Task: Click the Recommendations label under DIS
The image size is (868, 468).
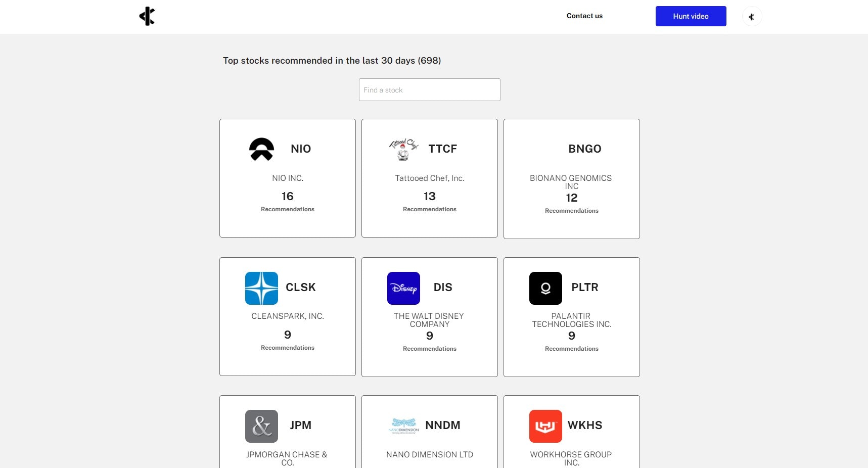Action: pos(430,349)
